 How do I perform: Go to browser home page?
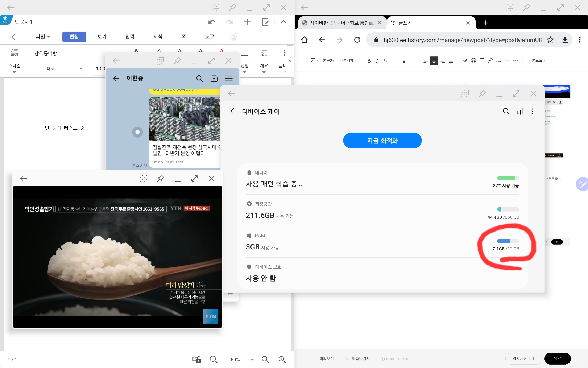click(x=304, y=40)
